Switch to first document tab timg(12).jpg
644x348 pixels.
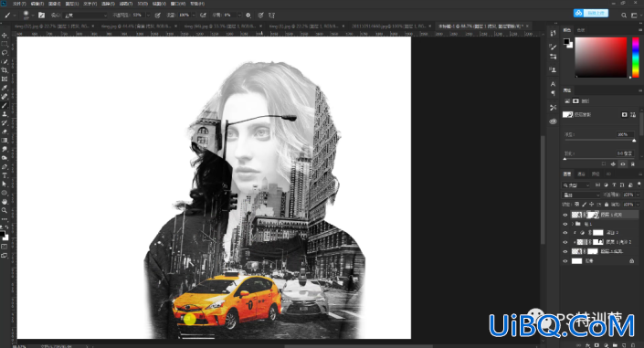(x=53, y=26)
